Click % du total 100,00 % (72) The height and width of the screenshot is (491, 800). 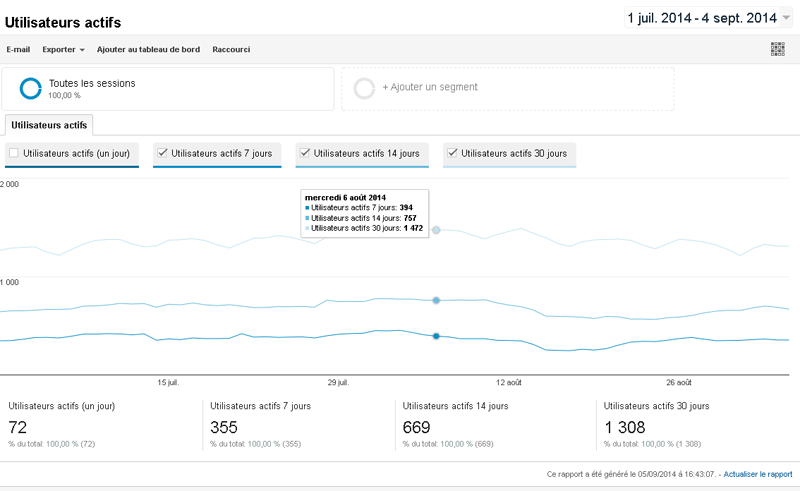click(52, 444)
